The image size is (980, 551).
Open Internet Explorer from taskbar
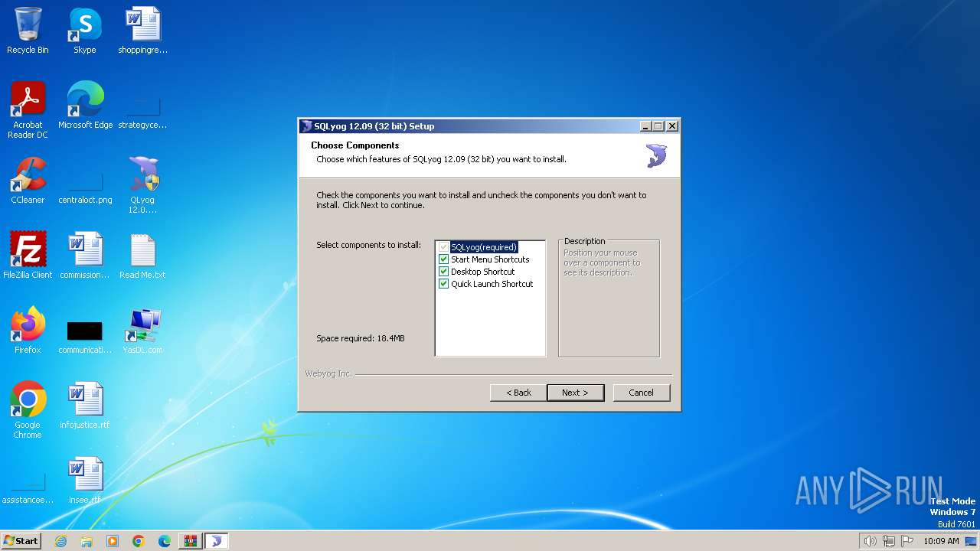(60, 541)
